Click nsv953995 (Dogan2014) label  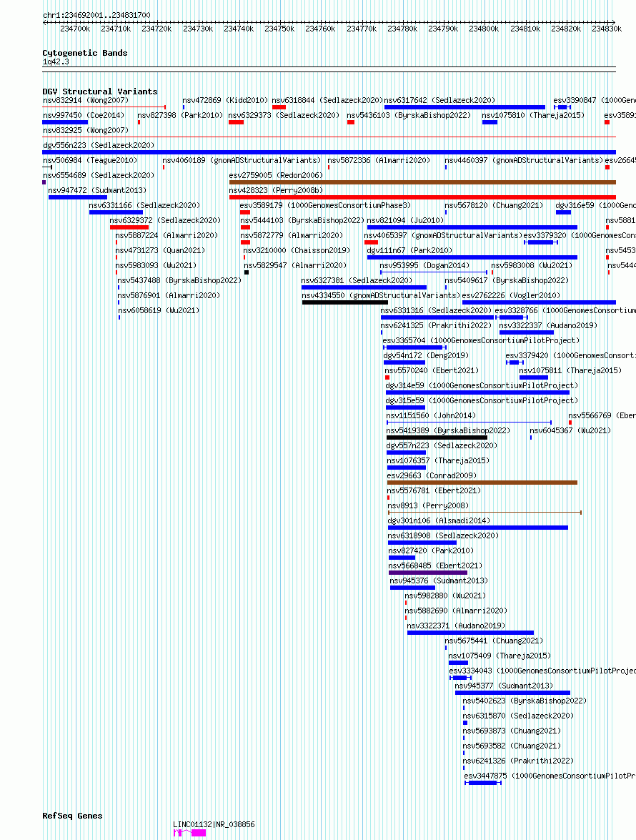[424, 265]
